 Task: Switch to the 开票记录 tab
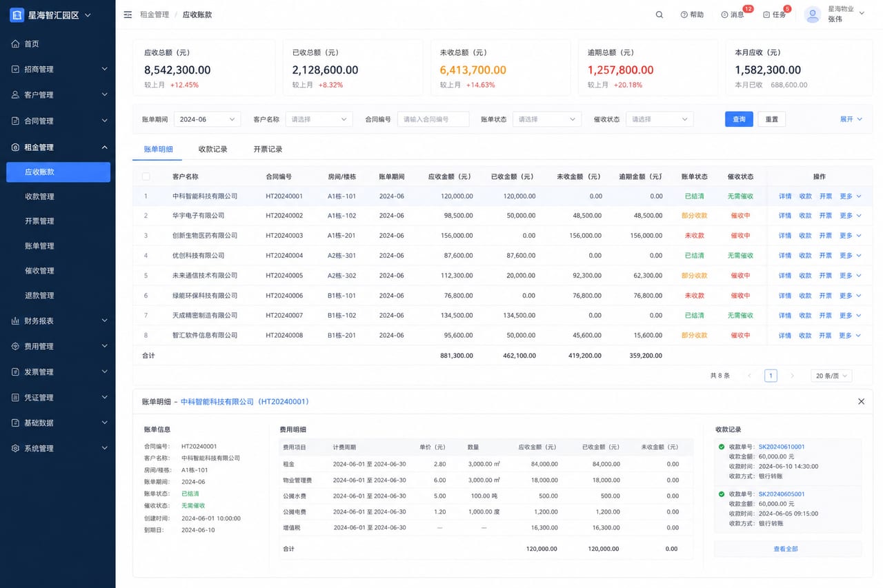coord(268,149)
